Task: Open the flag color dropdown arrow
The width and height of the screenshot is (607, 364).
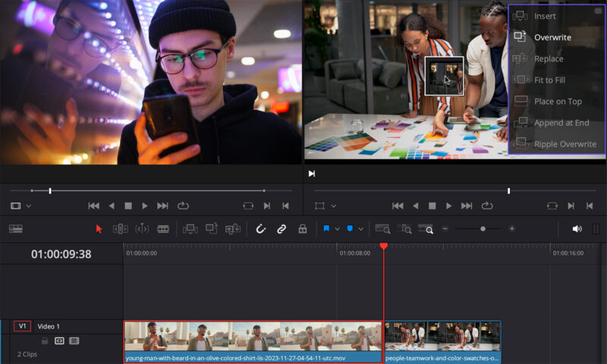Action: pos(337,229)
